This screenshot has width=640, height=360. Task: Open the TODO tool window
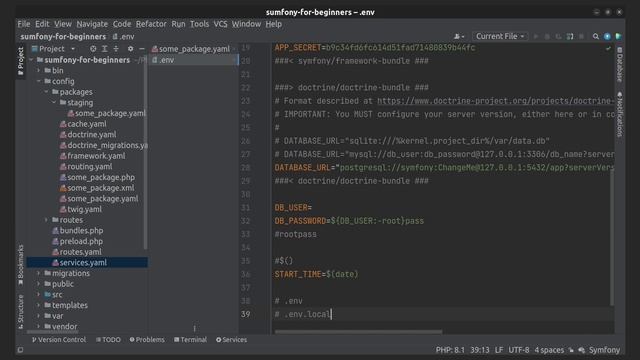[x=108, y=340]
